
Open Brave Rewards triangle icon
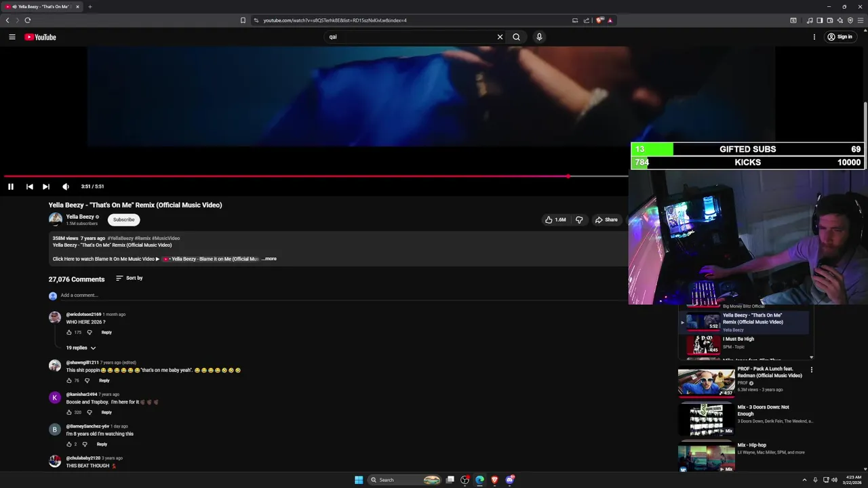610,20
